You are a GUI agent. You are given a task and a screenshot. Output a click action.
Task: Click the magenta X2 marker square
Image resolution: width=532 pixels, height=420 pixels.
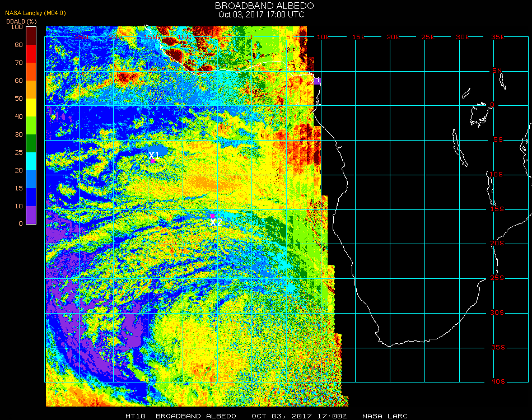212,216
